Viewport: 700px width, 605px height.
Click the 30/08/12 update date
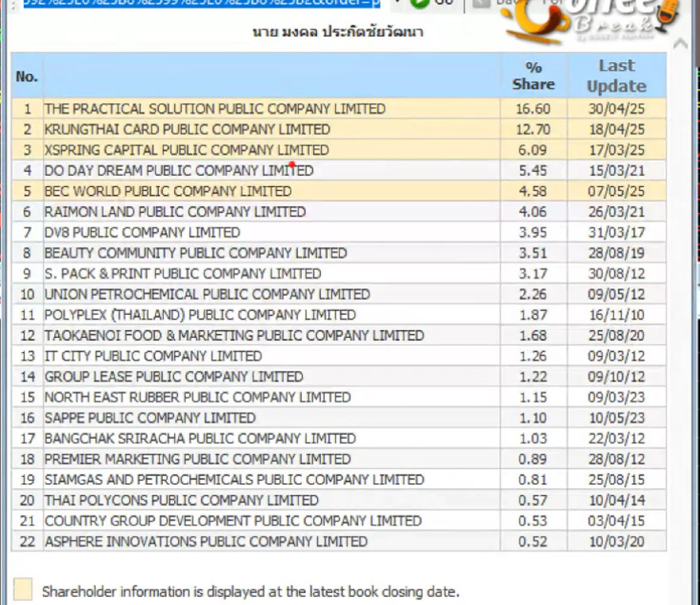pos(617,273)
